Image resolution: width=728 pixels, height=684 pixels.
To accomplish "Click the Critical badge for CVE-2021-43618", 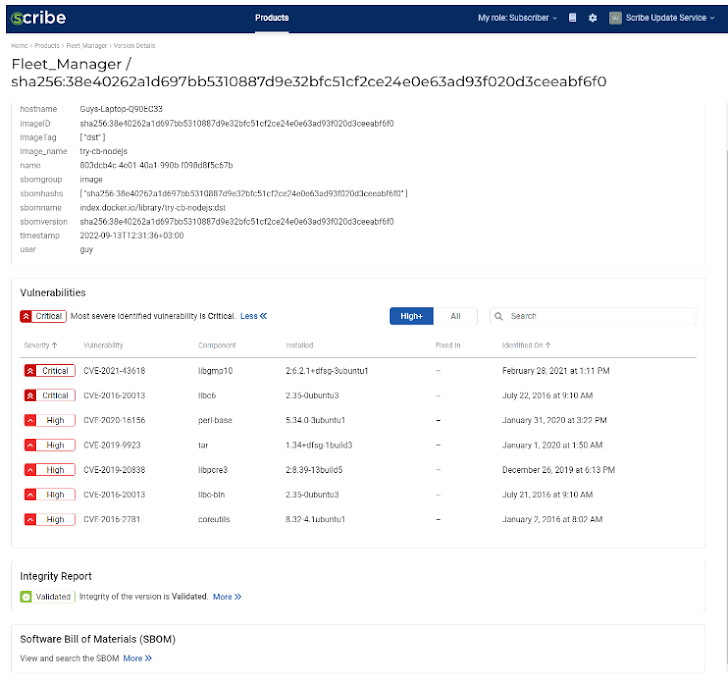I will coord(48,371).
